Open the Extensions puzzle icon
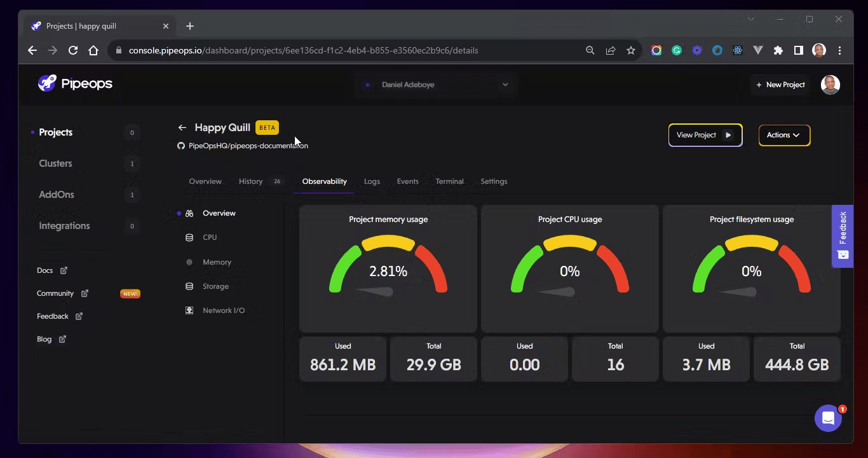This screenshot has width=868, height=458. 778,50
